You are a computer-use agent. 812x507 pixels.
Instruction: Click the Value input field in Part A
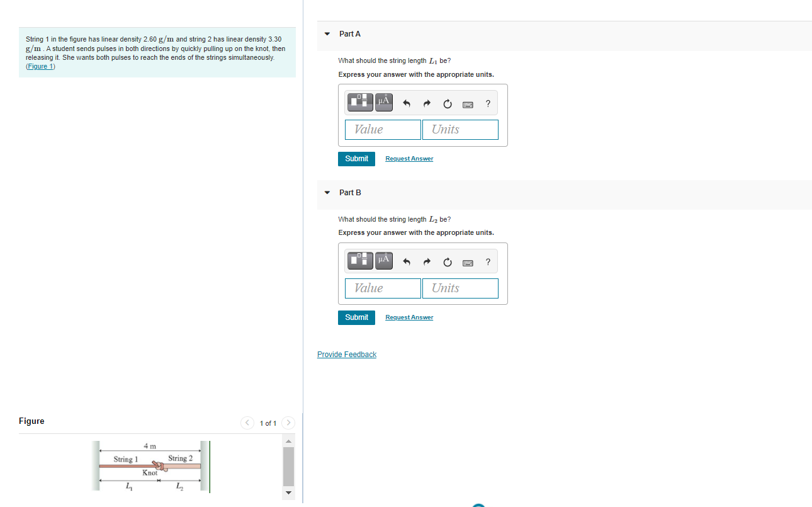383,129
